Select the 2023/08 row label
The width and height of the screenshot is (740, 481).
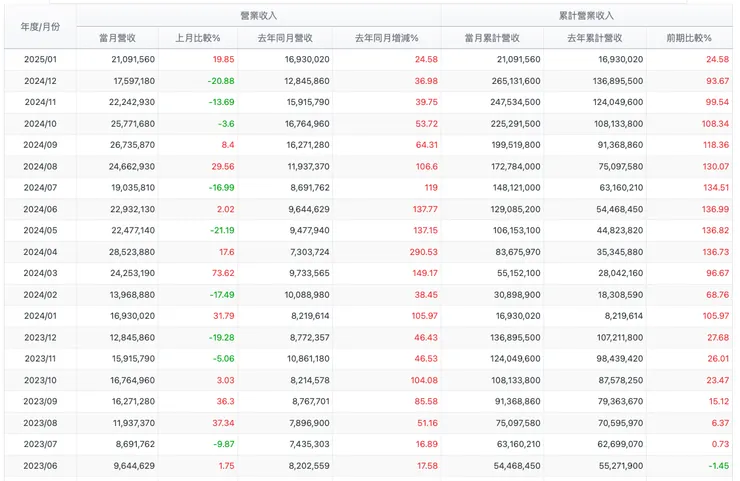pos(40,423)
